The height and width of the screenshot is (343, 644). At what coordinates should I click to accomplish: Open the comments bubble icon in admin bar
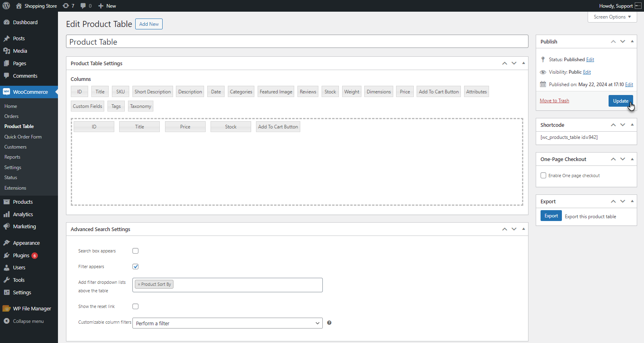point(83,6)
